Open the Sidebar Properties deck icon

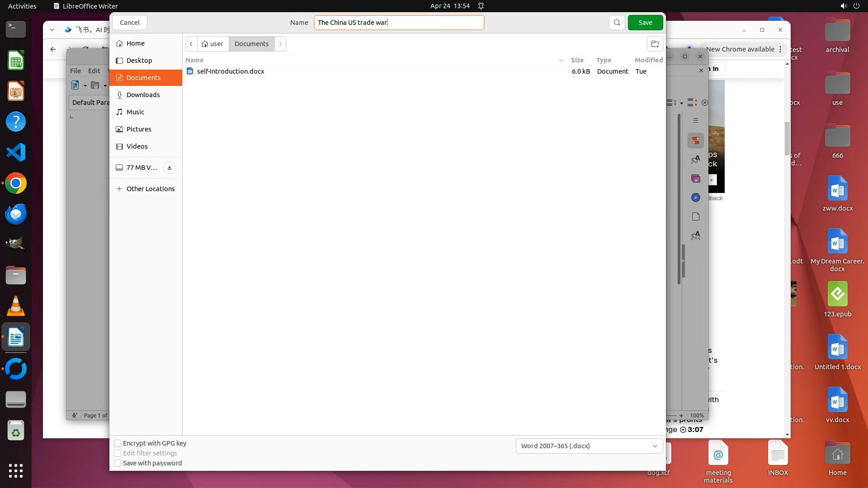(696, 141)
